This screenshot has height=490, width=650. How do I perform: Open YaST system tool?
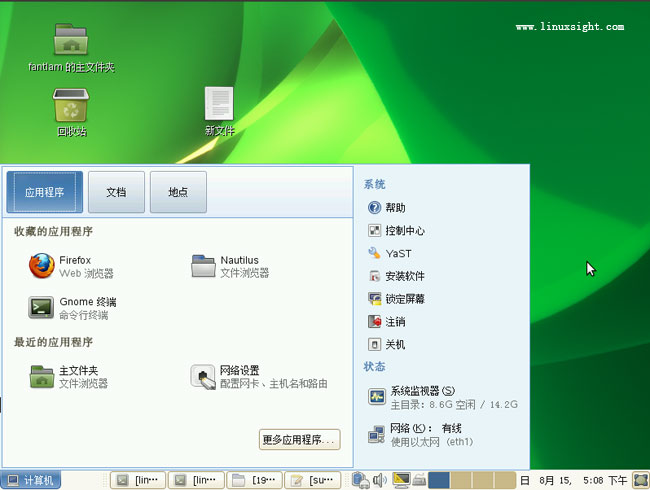pyautogui.click(x=397, y=253)
